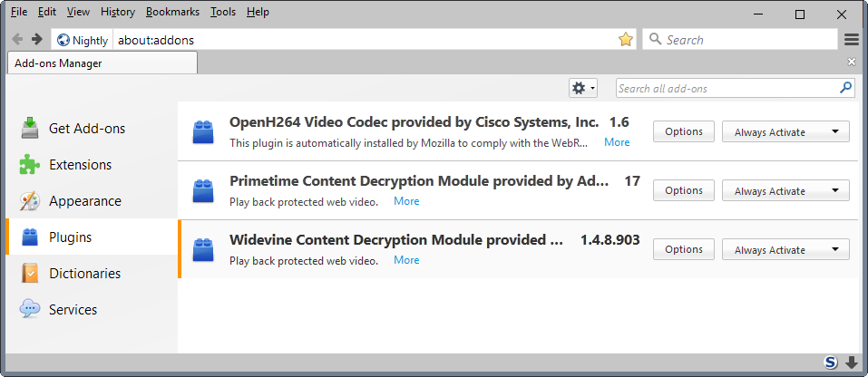Click Options for OpenH264 Video Codec

(x=683, y=132)
